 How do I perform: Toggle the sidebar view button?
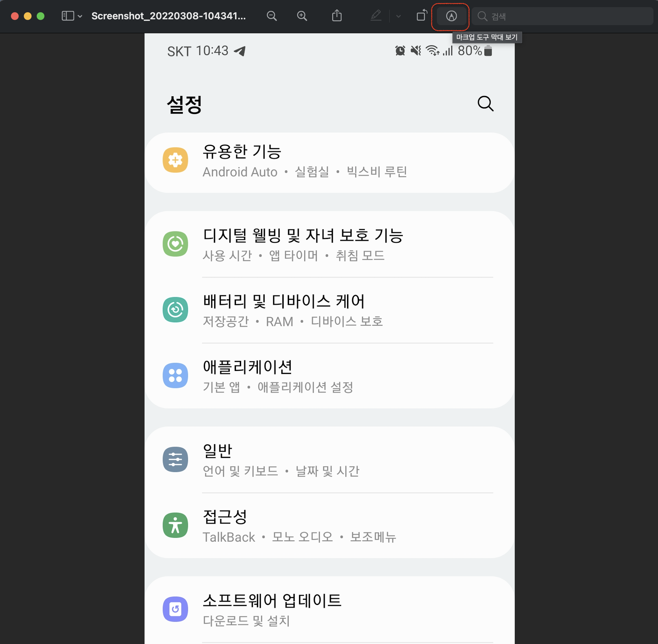tap(68, 16)
